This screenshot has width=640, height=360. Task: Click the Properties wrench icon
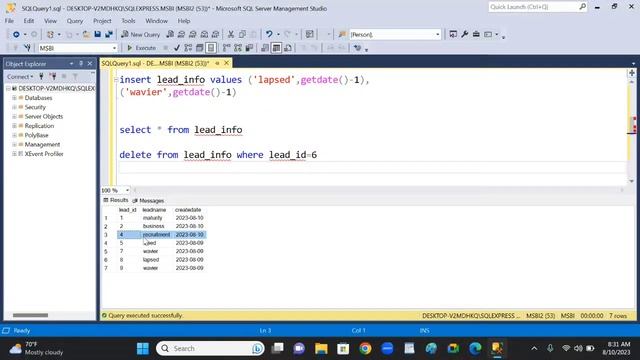(x=464, y=35)
